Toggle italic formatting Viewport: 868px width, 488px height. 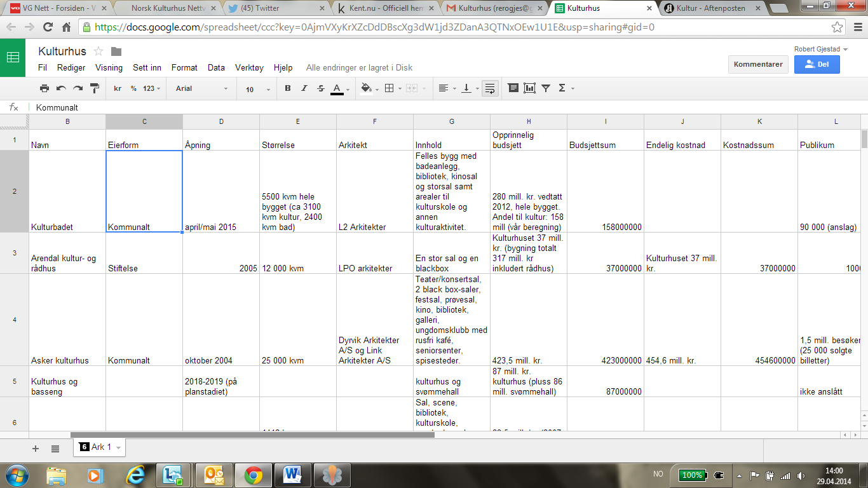pos(304,88)
